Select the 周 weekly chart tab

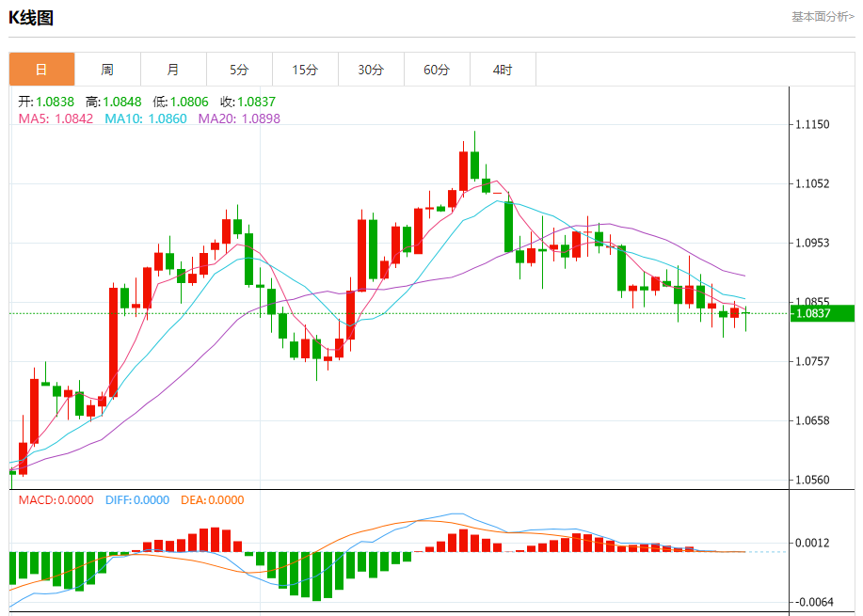click(x=107, y=70)
